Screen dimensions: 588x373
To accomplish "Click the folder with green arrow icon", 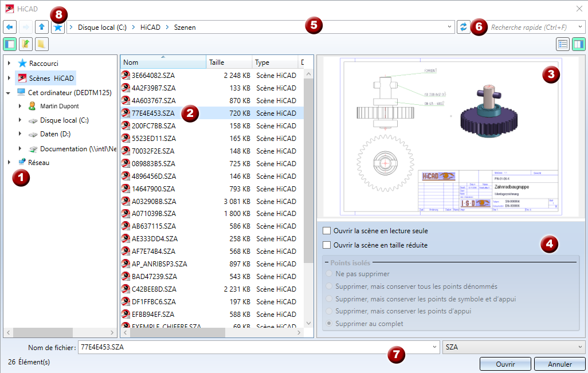I will [26, 44].
